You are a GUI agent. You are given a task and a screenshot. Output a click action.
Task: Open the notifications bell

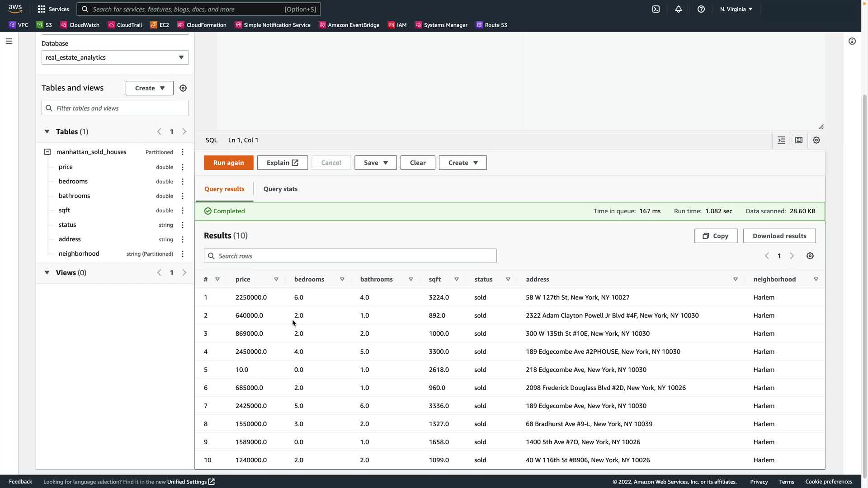(x=678, y=9)
